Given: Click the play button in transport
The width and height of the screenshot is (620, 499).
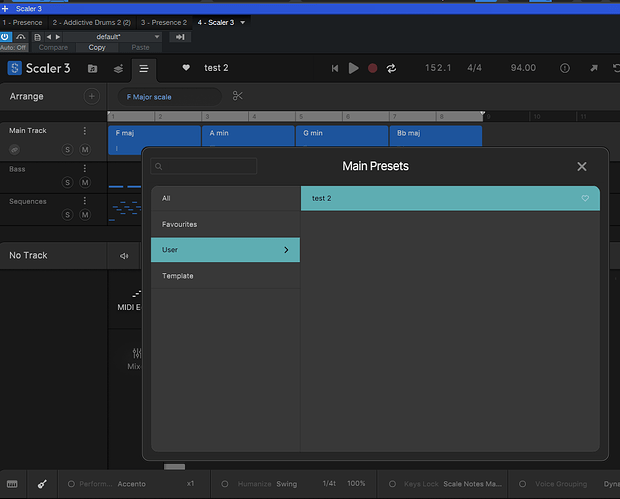Looking at the screenshot, I should [353, 68].
